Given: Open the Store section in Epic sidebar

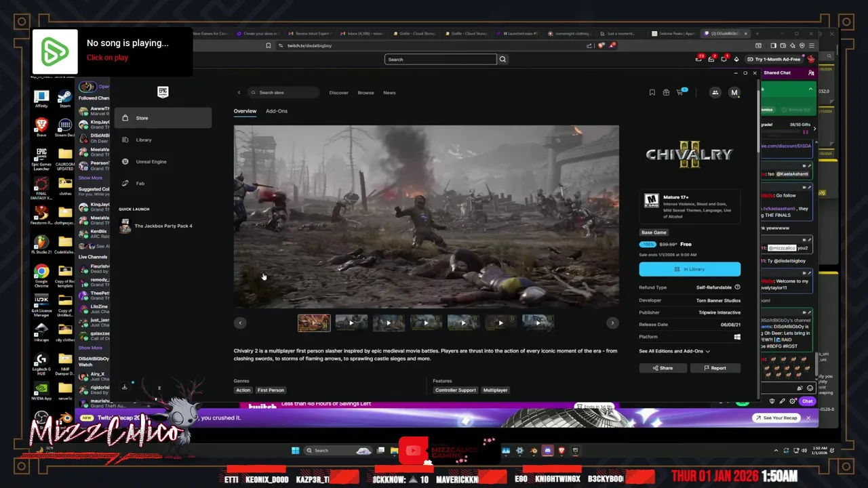Looking at the screenshot, I should coord(163,118).
